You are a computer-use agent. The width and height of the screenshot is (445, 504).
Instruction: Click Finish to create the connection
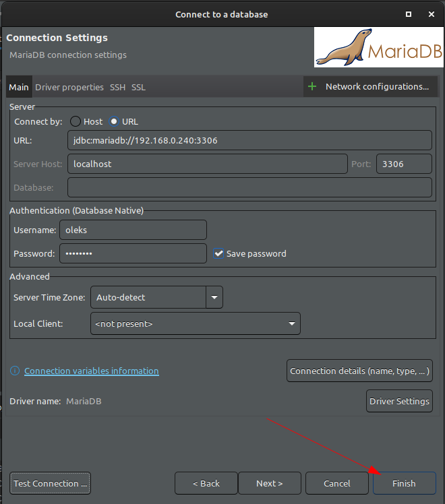(404, 483)
